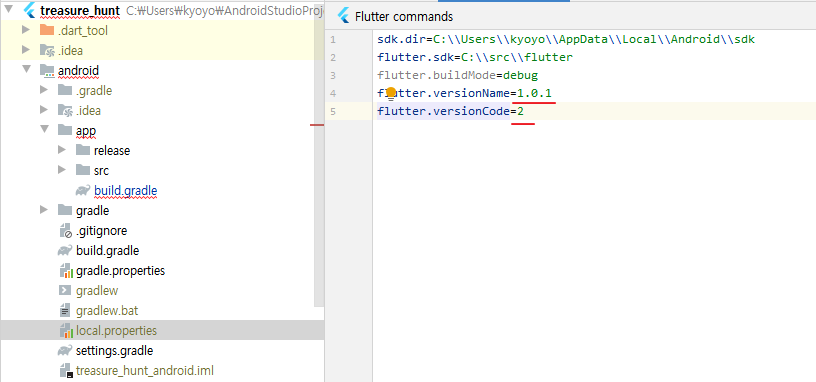Select the app folder
Screen dimensions: 816x382
(x=86, y=131)
